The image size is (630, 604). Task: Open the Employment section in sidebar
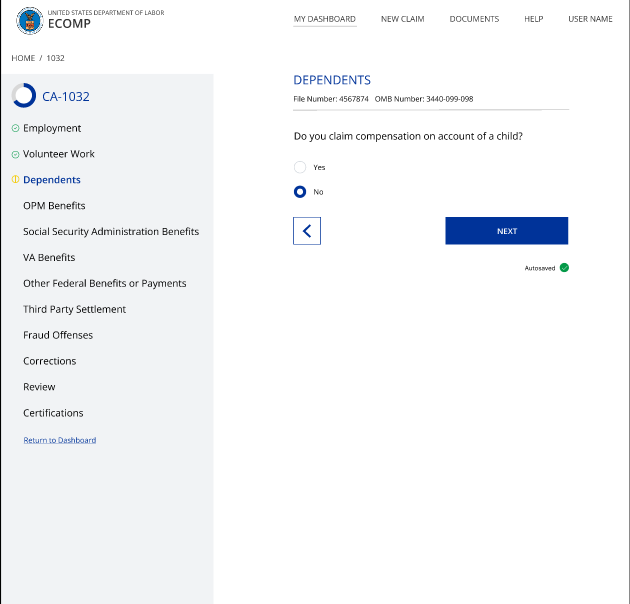tap(52, 128)
